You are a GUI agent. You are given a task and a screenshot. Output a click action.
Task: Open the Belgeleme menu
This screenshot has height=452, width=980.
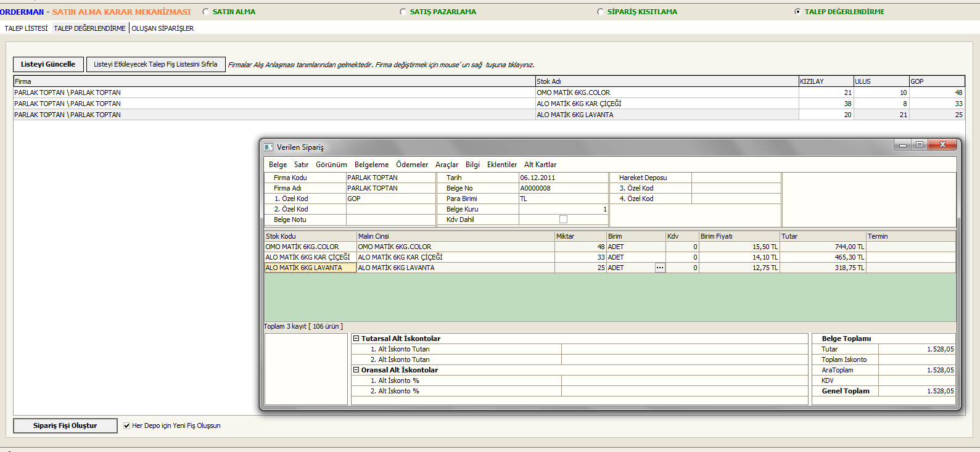coord(371,165)
